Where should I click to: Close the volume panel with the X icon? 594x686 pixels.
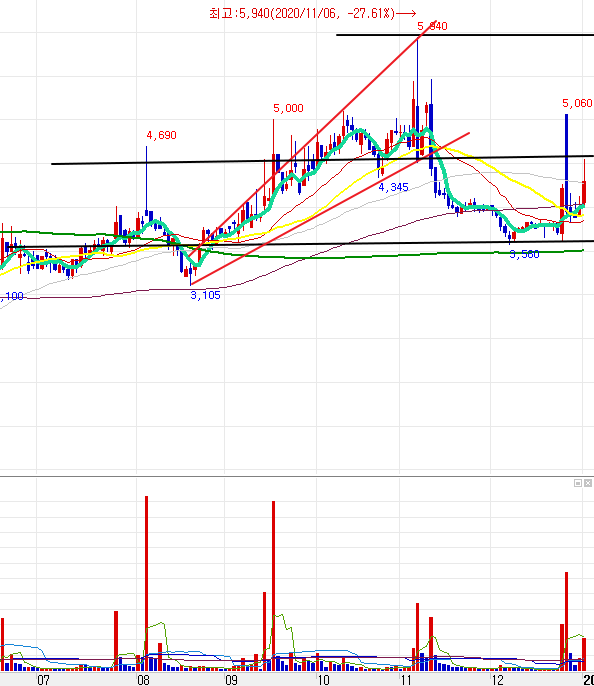coord(588,483)
